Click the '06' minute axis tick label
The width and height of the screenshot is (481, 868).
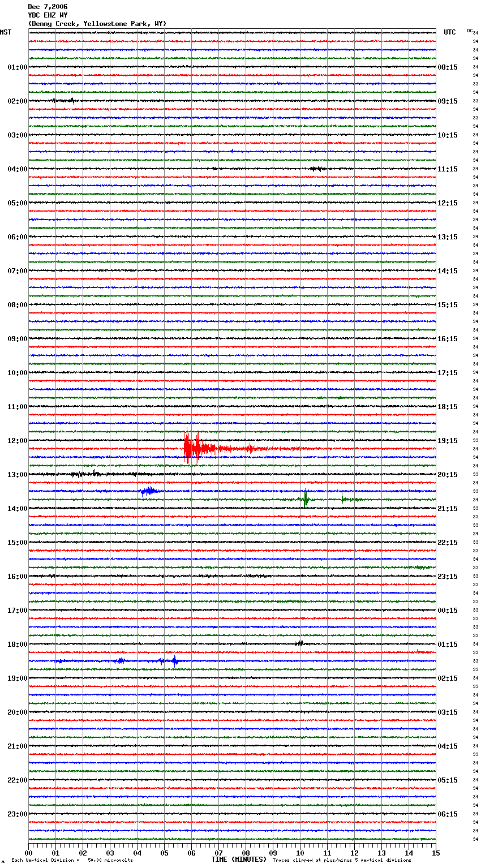(191, 853)
